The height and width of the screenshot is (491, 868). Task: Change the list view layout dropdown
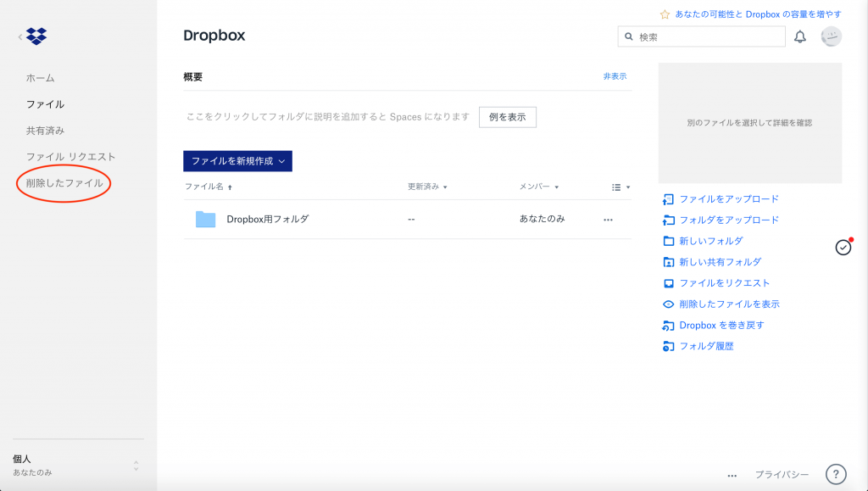620,187
